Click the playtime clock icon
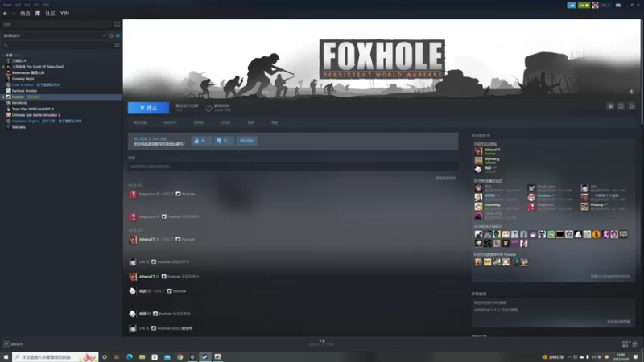Image resolution: width=644 pixels, height=362 pixels. pyautogui.click(x=208, y=108)
